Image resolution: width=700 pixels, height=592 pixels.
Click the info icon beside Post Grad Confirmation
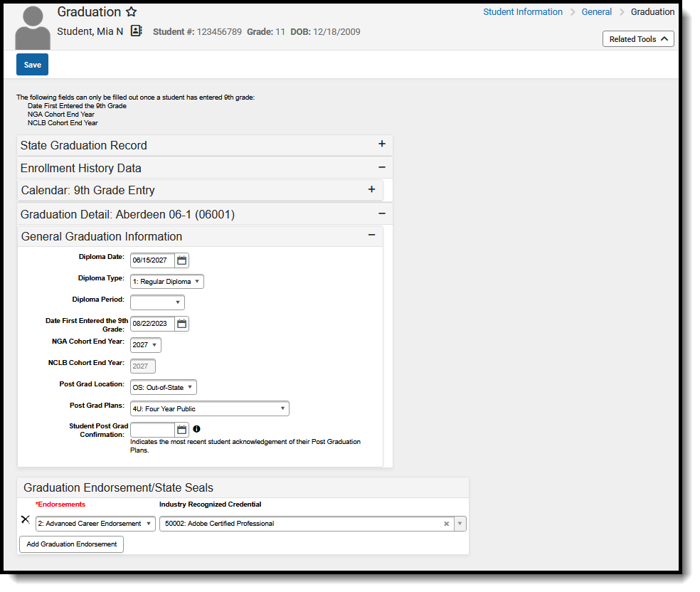tap(197, 428)
